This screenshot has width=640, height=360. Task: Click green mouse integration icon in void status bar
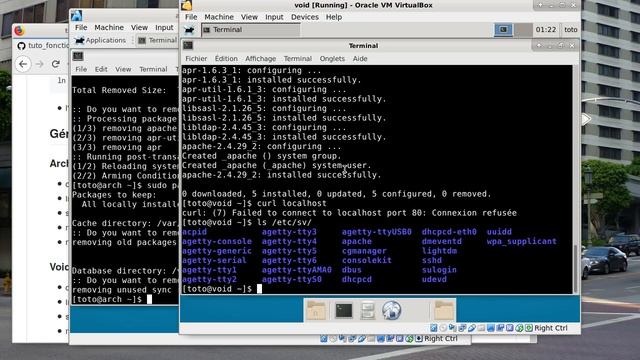point(519,328)
